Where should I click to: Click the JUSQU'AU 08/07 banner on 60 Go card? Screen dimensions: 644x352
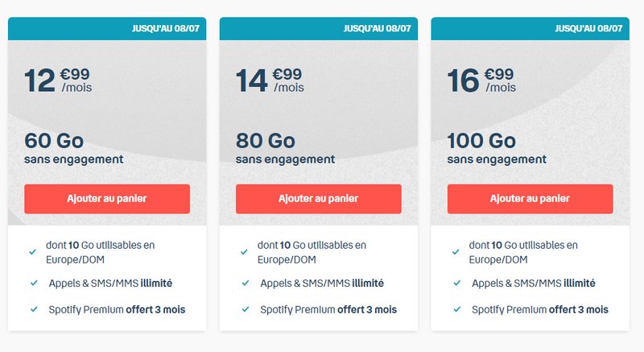pyautogui.click(x=165, y=28)
